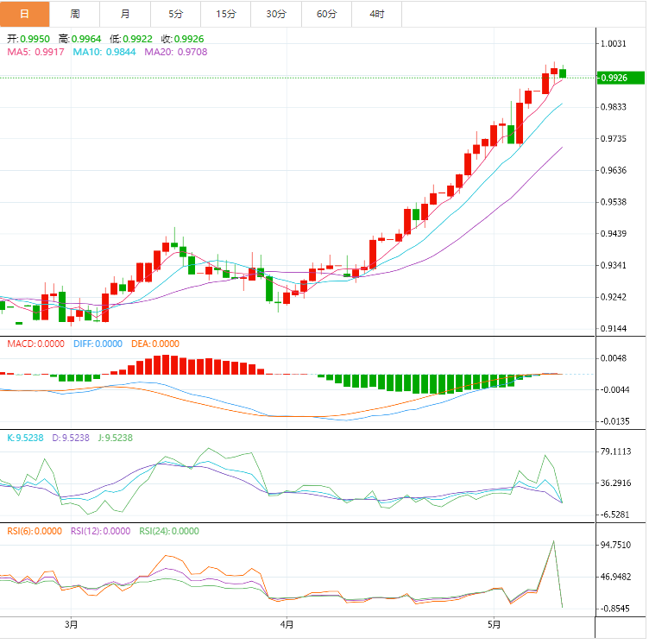Switch to the 5分 interval tab
Image resolution: width=649 pixels, height=644 pixels.
coord(176,14)
